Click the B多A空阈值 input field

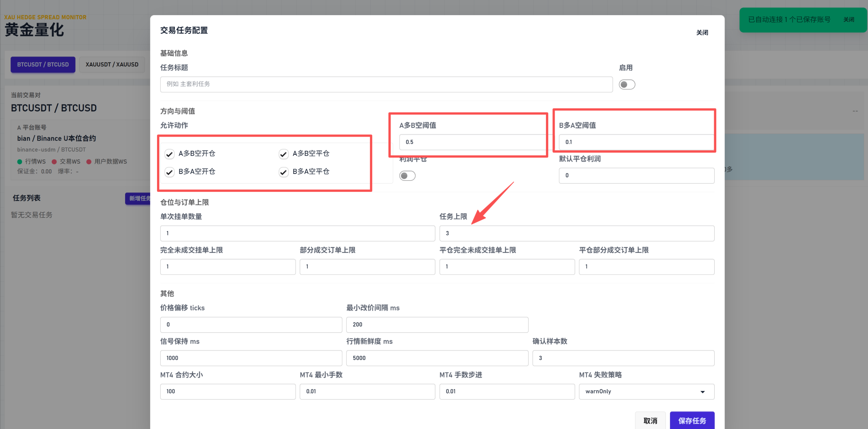[x=636, y=142]
